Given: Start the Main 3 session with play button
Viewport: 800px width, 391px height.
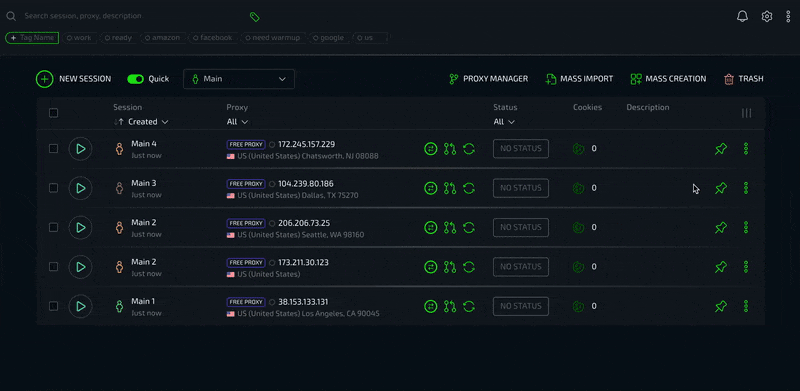Looking at the screenshot, I should (x=80, y=188).
